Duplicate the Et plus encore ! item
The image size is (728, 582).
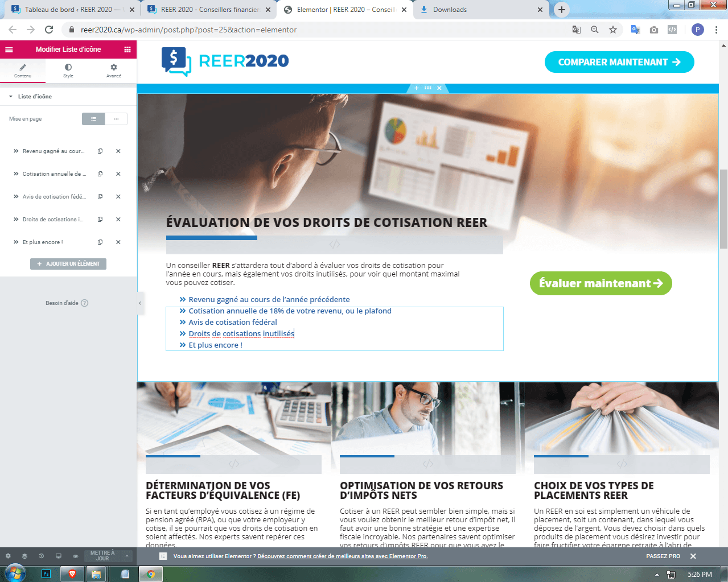[100, 242]
